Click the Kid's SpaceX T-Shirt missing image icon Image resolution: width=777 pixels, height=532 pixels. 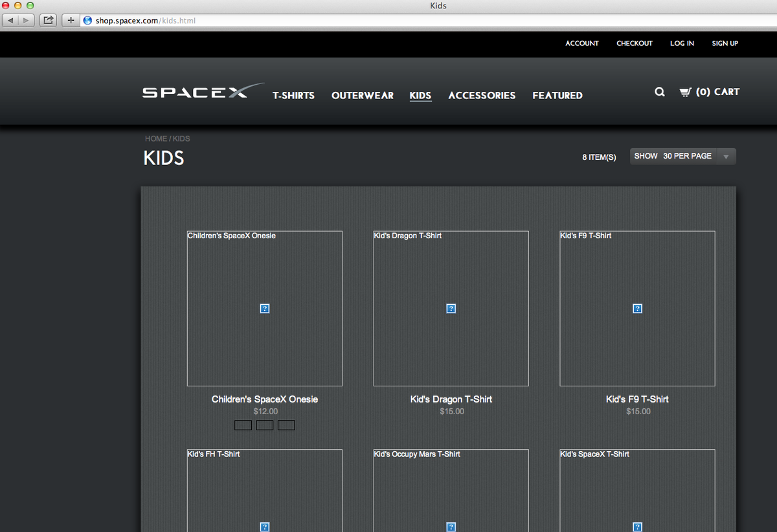coord(637,527)
